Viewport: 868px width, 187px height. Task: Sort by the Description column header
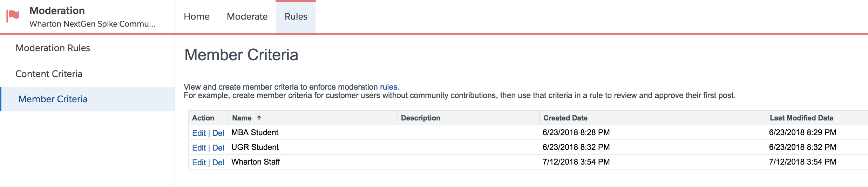pos(421,118)
